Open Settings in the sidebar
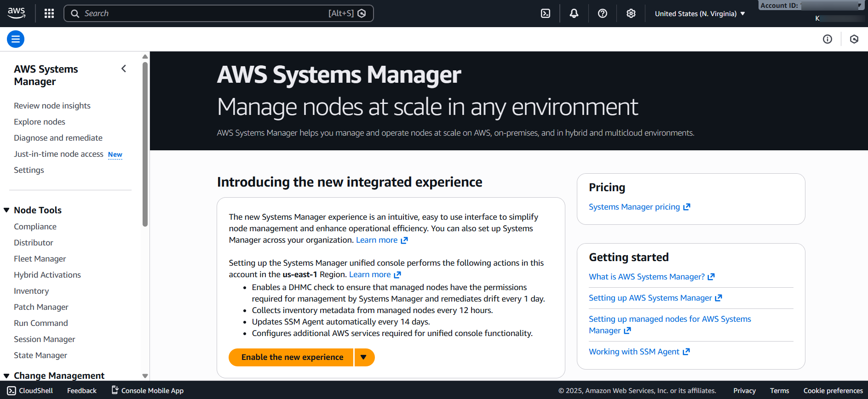868x399 pixels. click(x=29, y=170)
